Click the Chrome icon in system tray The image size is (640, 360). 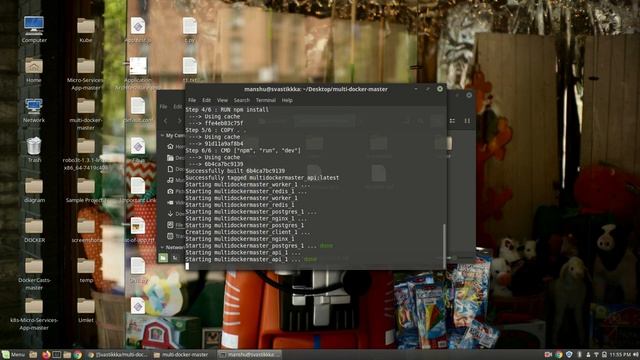558,355
